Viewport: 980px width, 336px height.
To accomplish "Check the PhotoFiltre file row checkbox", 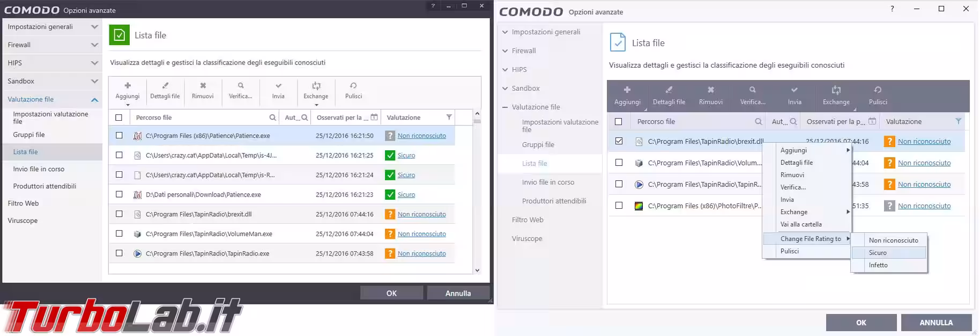I will (619, 206).
